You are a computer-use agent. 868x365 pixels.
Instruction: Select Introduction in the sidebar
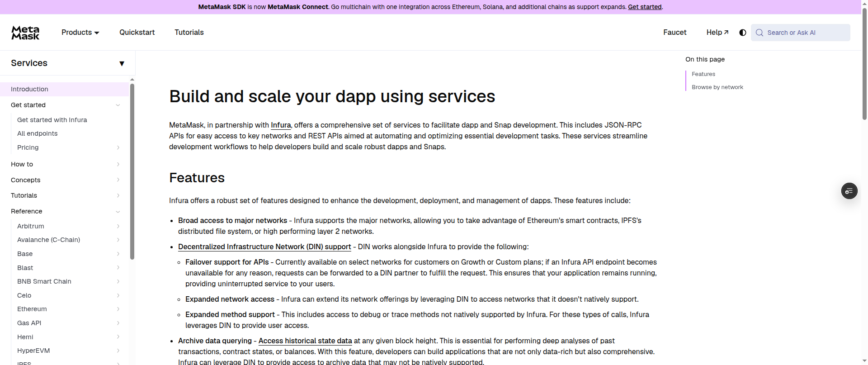tap(64, 89)
